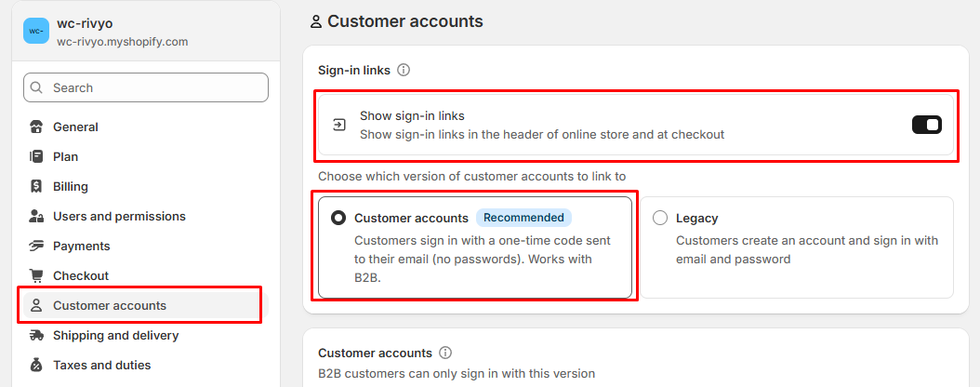
Task: Click the Search settings input field
Action: click(146, 87)
